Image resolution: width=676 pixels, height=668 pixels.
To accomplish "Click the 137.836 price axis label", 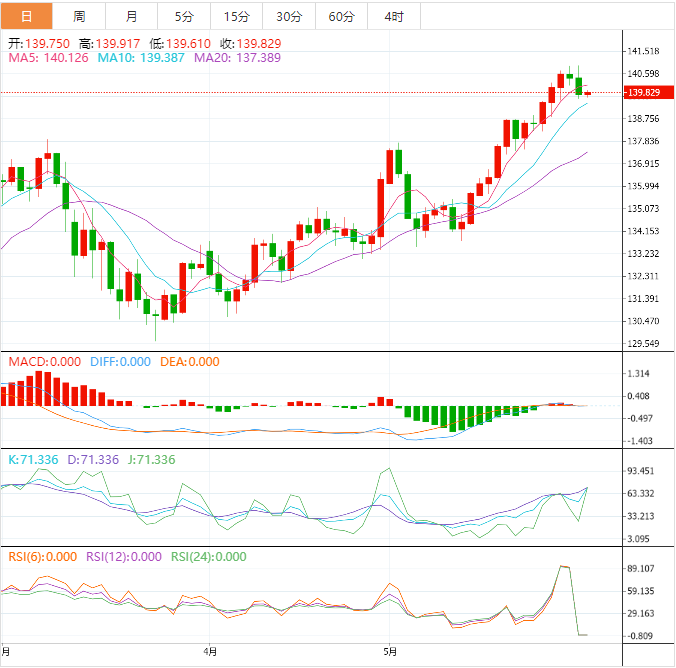I will pyautogui.click(x=643, y=141).
